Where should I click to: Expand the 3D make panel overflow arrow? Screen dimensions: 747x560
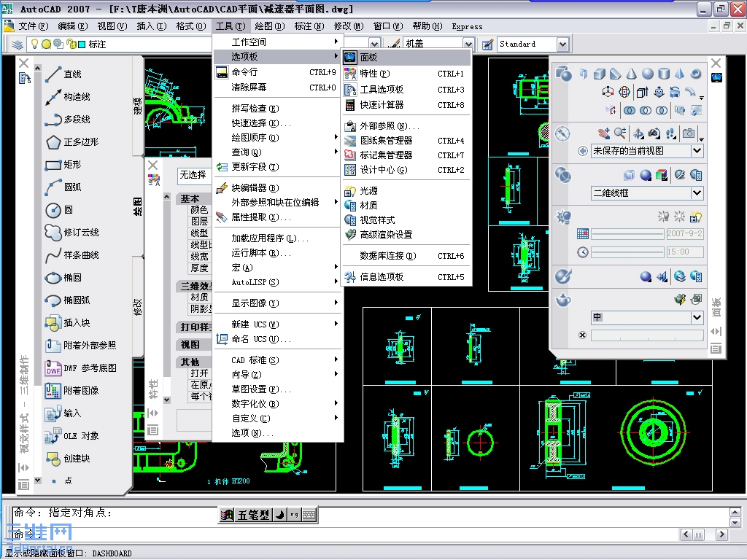click(x=702, y=98)
